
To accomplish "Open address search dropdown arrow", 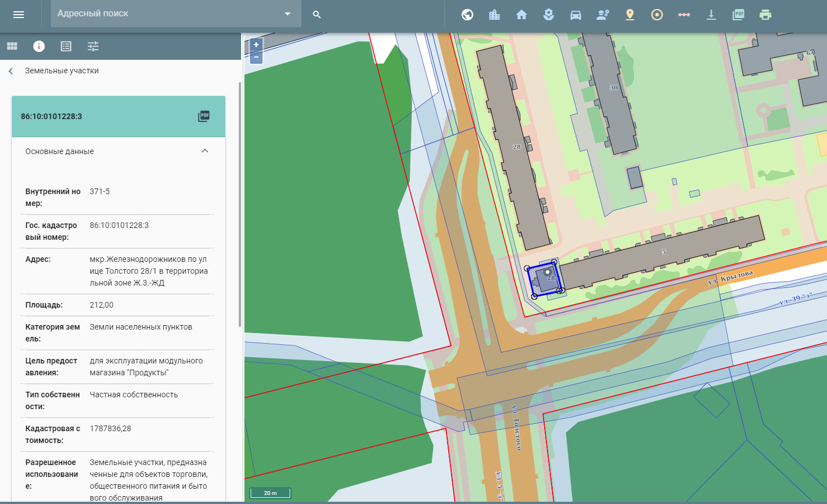I will point(287,14).
